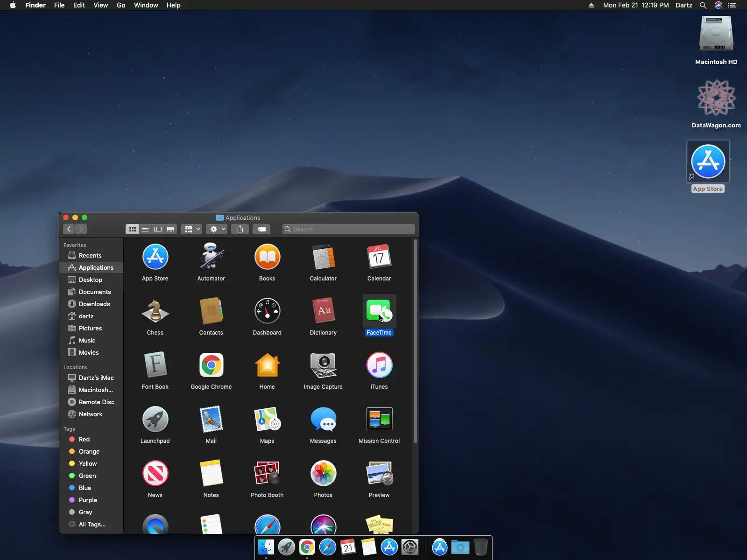747x560 pixels.
Task: Open Automator in the Applications window
Action: (211, 257)
